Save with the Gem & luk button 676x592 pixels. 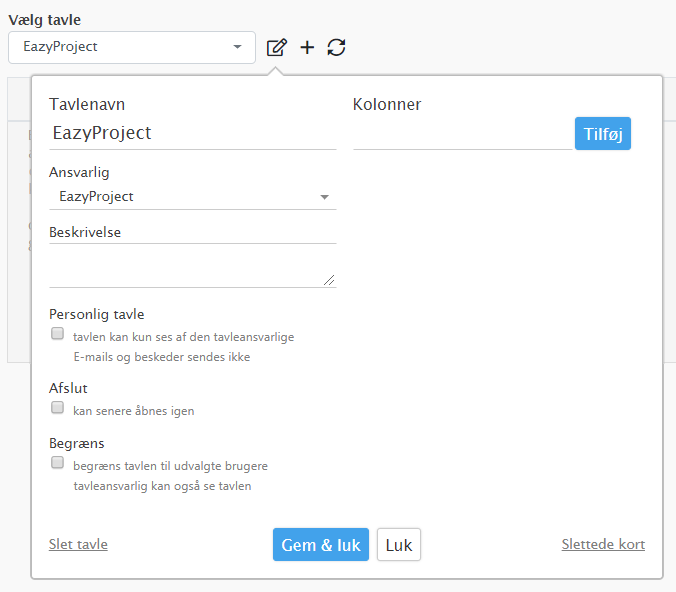[321, 545]
